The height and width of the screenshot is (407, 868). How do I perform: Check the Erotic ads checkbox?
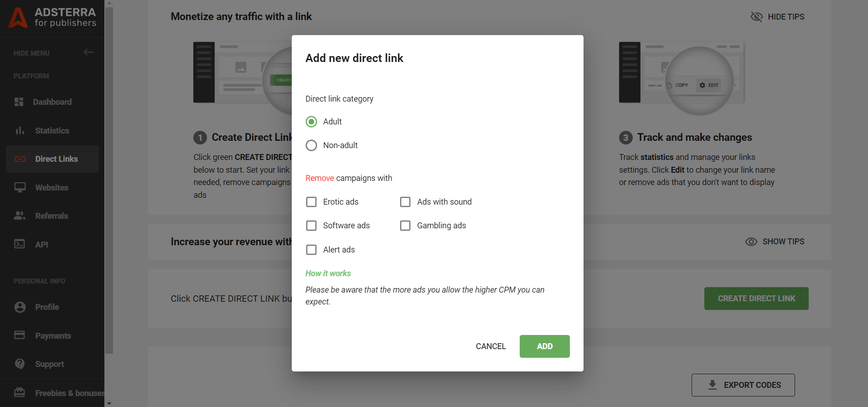(311, 201)
